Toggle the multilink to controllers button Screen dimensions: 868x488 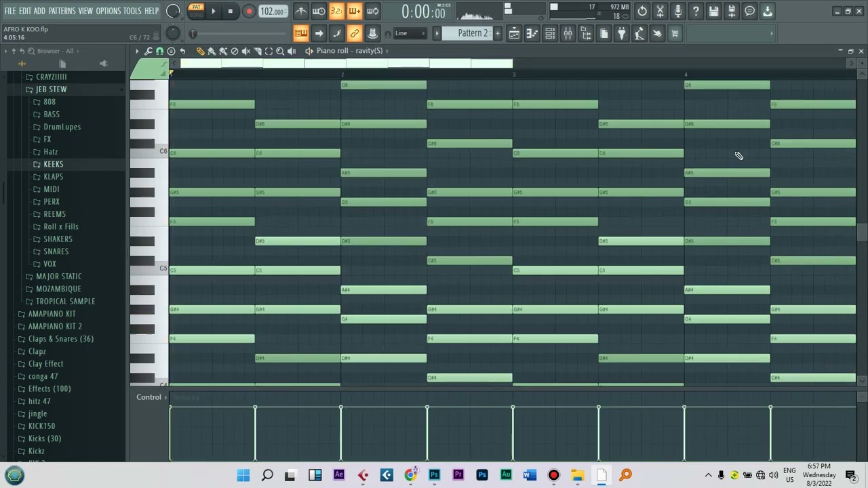point(372,33)
